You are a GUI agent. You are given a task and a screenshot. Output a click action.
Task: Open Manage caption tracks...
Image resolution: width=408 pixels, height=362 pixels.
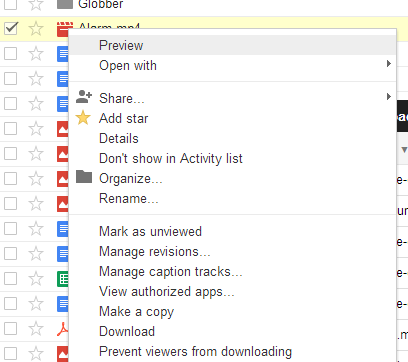click(x=232, y=271)
